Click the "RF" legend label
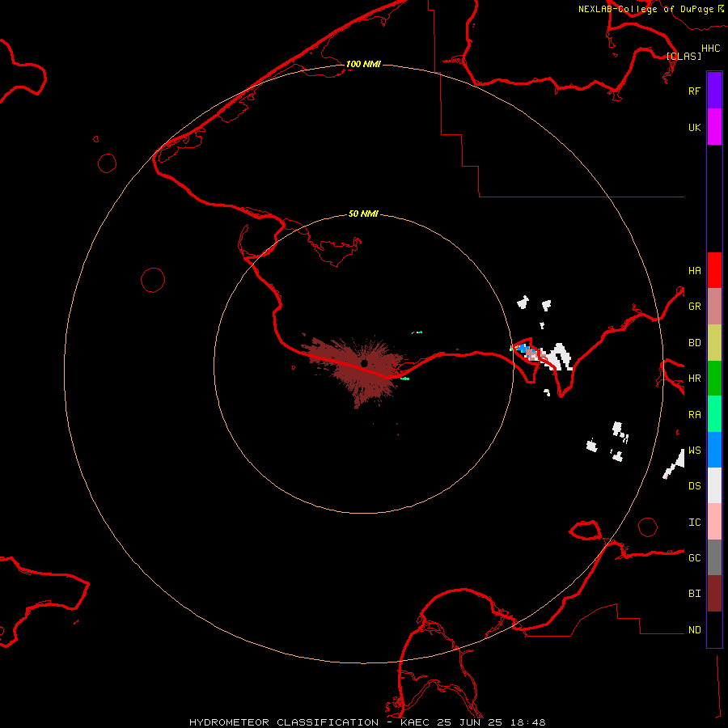The image size is (728, 728). pos(694,91)
